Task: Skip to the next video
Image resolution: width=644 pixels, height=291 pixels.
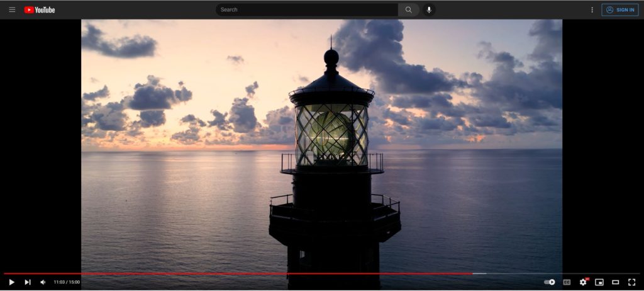Action: (x=28, y=282)
